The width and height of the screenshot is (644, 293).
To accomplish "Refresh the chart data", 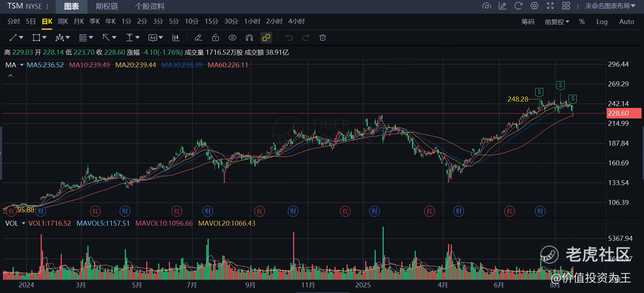I will pos(518,6).
